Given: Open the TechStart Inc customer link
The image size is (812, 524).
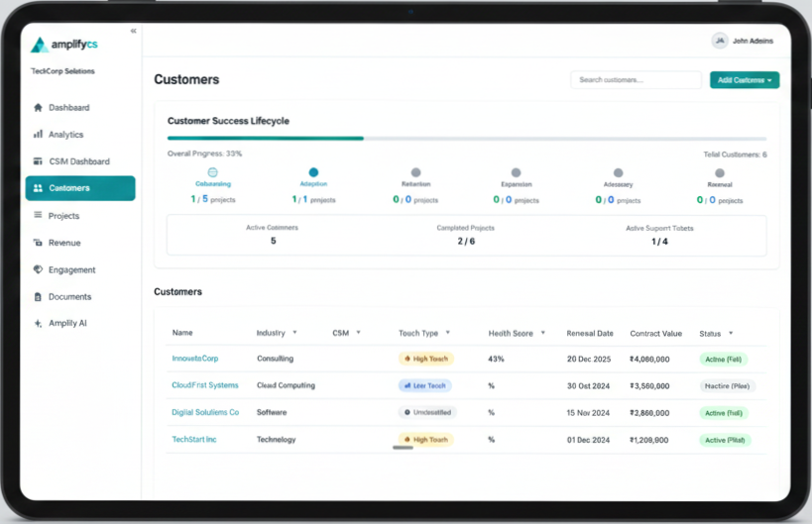Looking at the screenshot, I should [x=194, y=439].
